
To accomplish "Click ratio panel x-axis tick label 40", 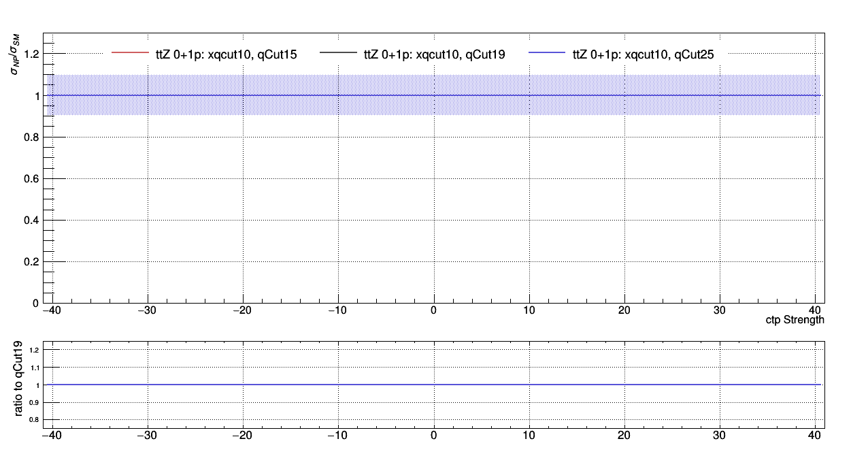I will [815, 434].
